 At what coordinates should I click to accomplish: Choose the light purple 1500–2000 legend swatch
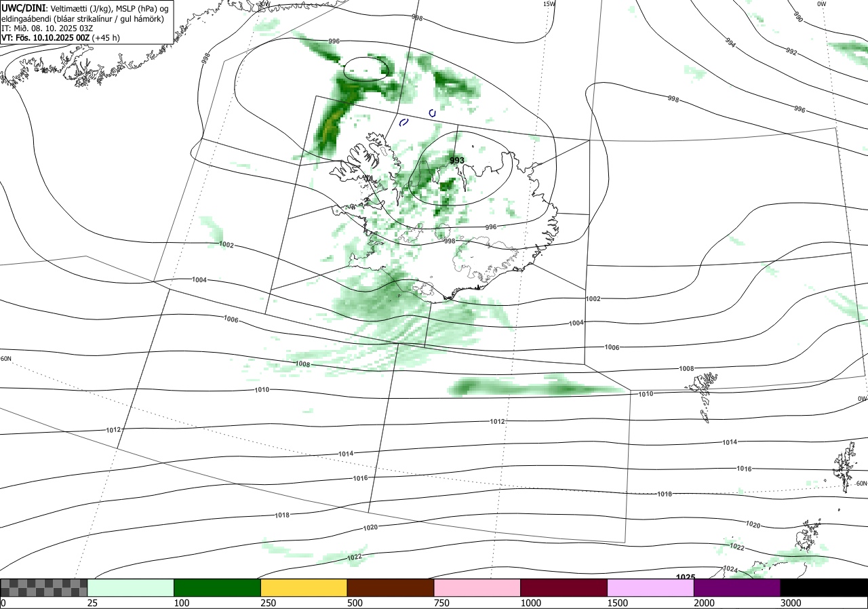651,587
